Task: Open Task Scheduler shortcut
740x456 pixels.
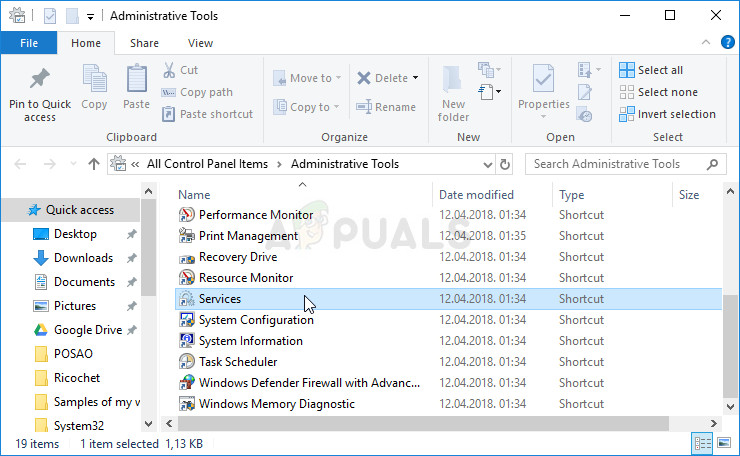Action: pos(238,362)
